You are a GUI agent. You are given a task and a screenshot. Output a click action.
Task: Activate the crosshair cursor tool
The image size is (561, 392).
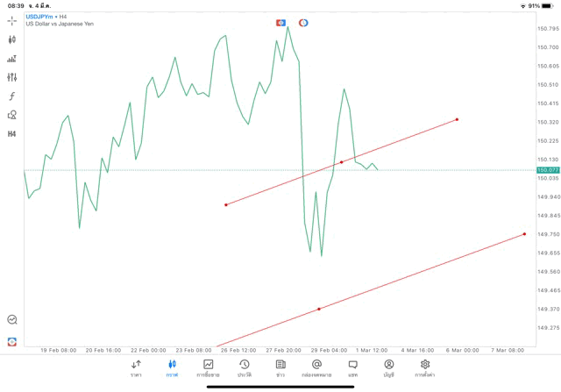[12, 20]
